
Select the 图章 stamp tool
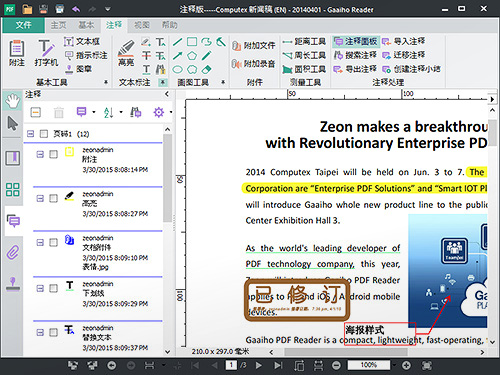click(x=78, y=69)
